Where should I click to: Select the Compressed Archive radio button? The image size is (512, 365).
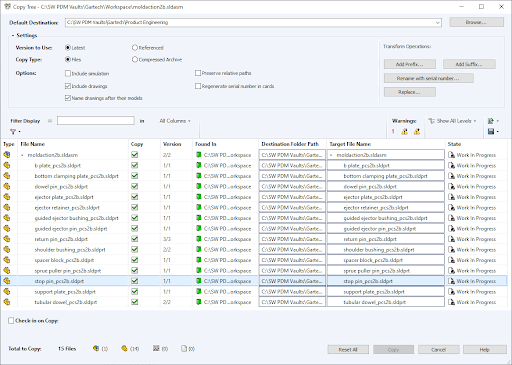[135, 59]
